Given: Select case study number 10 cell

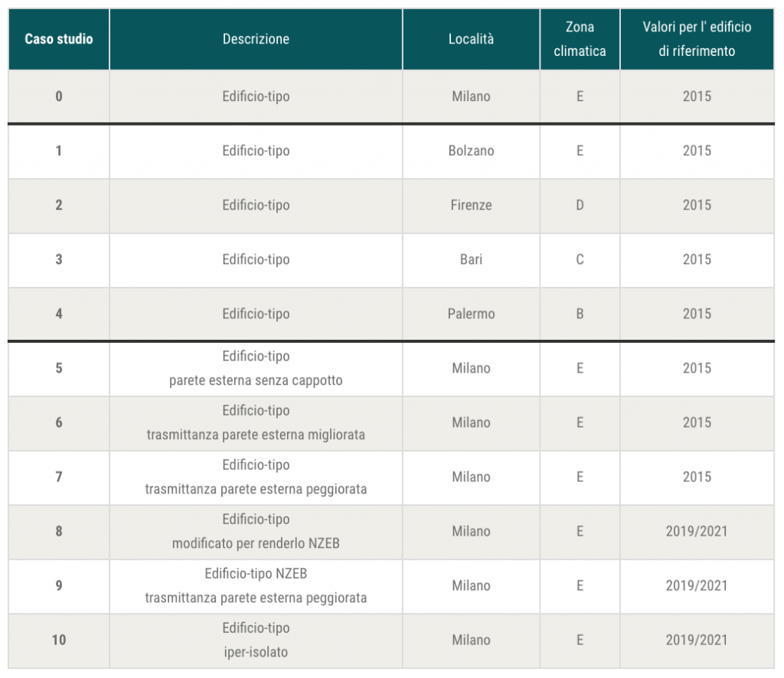Looking at the screenshot, I should pyautogui.click(x=59, y=640).
